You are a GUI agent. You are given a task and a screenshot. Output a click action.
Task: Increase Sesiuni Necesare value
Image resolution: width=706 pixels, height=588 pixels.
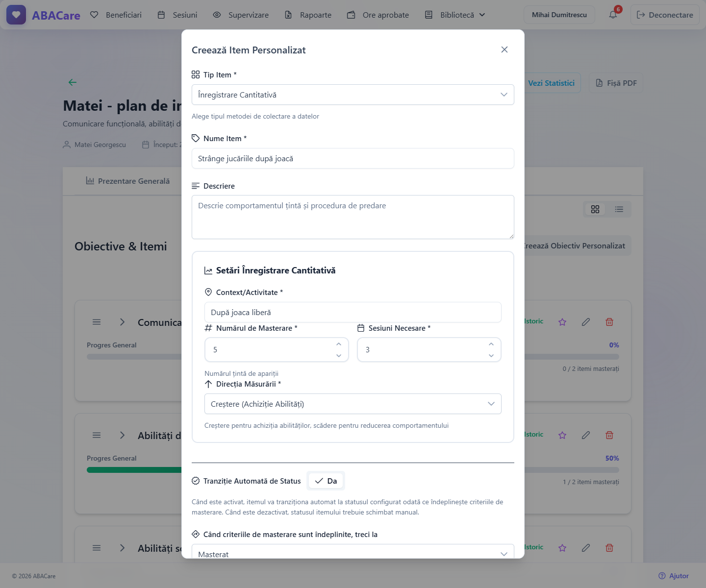[x=491, y=344]
